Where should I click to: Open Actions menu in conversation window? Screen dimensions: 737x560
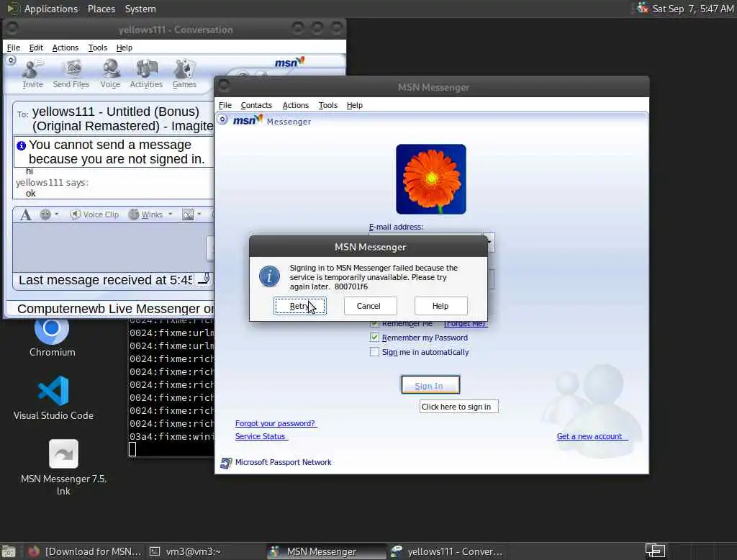point(65,48)
